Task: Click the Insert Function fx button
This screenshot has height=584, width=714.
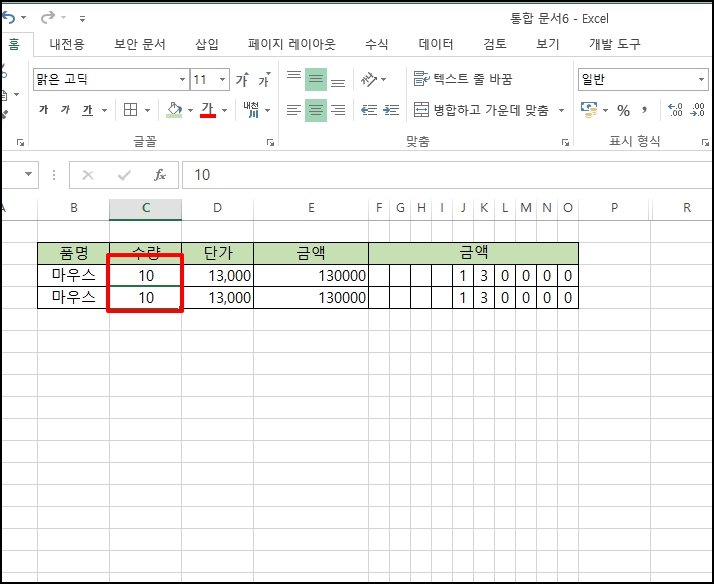Action: 160,175
